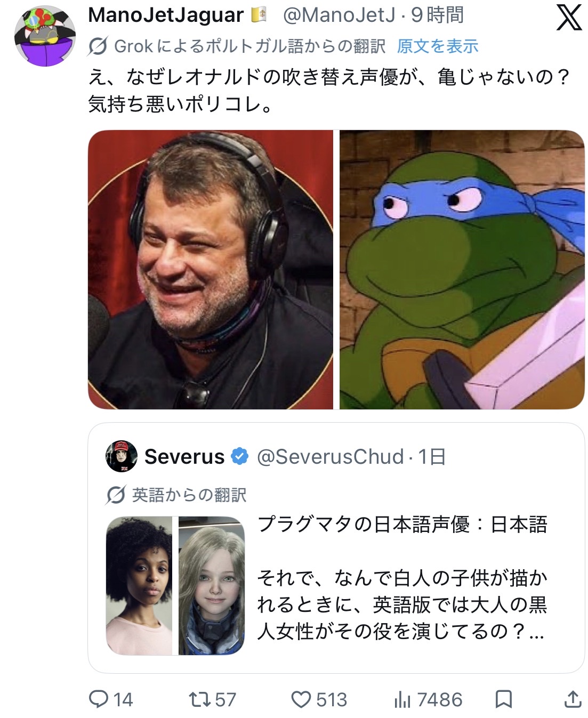
Task: Click Severus blue verified badge
Action: (240, 456)
